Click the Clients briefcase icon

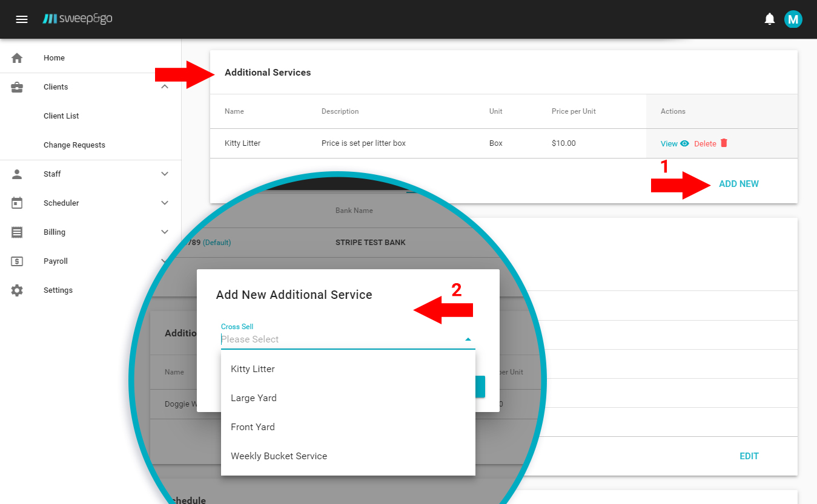tap(17, 87)
